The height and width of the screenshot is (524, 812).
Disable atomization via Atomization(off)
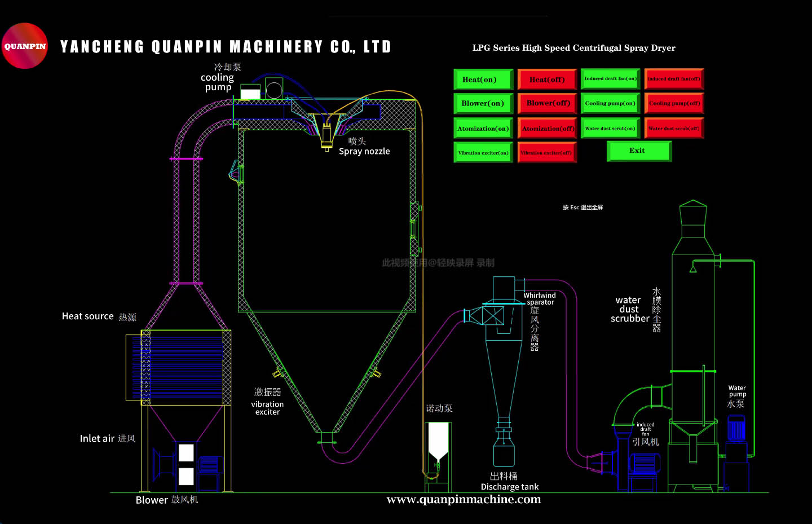(547, 128)
